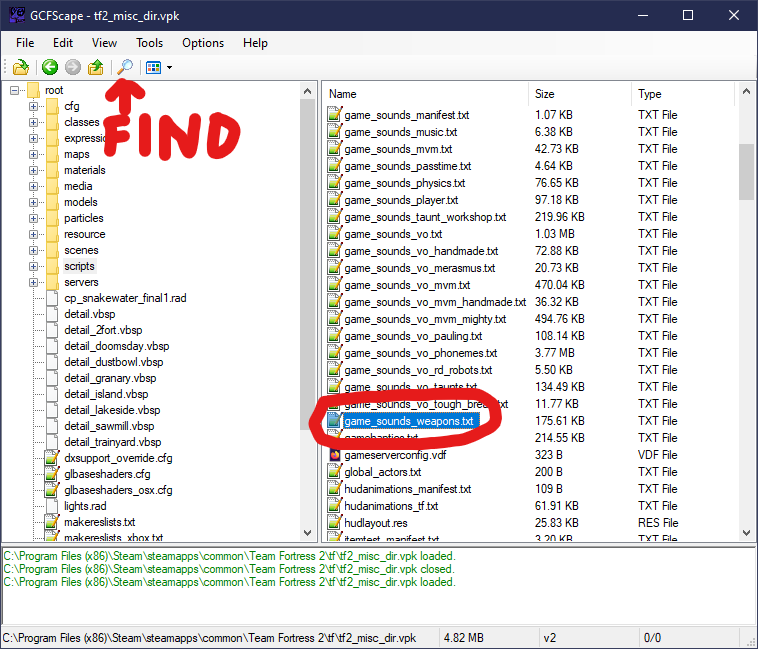Expand the resource folder
This screenshot has width=758, height=649.
point(33,234)
